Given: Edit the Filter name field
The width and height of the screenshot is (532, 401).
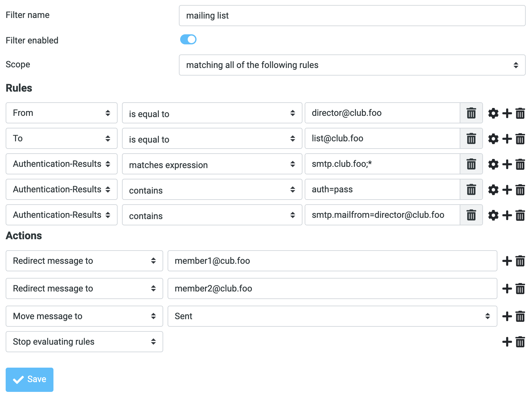Looking at the screenshot, I should pos(352,16).
